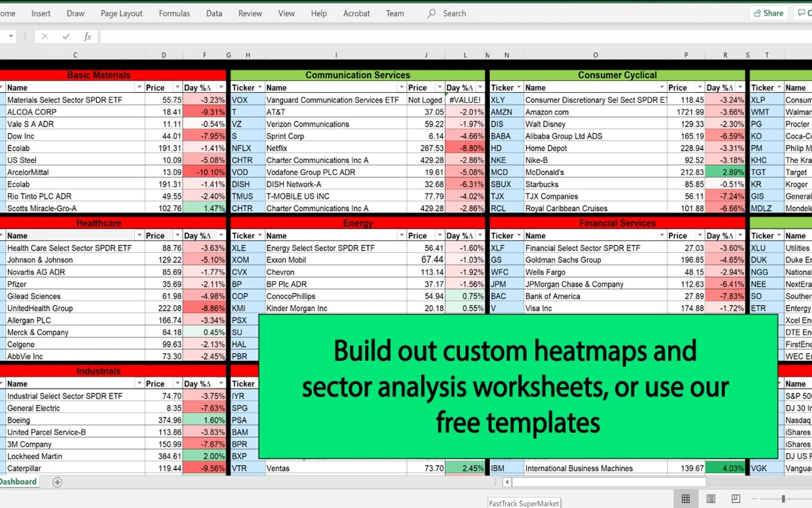Viewport: 812px width, 508px height.
Task: Select IBM's 4.03% day change cell
Action: [x=725, y=468]
